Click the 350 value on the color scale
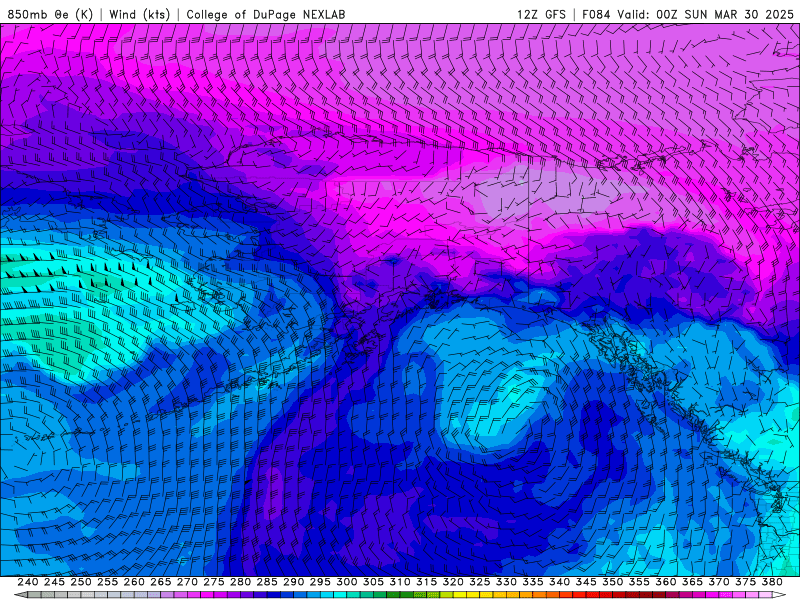The image size is (800, 600). [x=612, y=582]
